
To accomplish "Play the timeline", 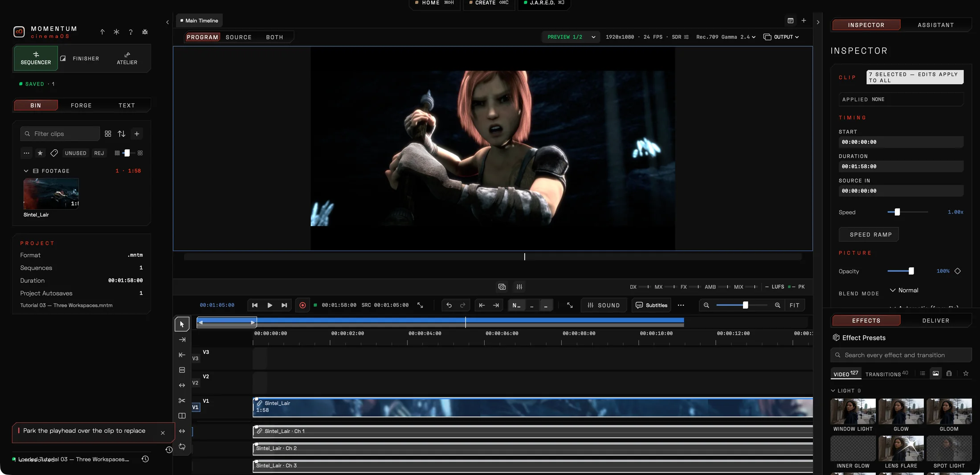I will click(x=269, y=305).
